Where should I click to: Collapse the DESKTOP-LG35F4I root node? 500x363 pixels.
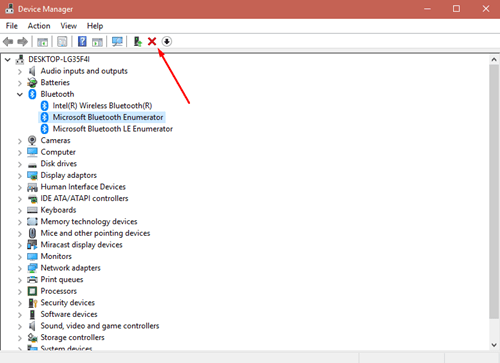[8, 60]
